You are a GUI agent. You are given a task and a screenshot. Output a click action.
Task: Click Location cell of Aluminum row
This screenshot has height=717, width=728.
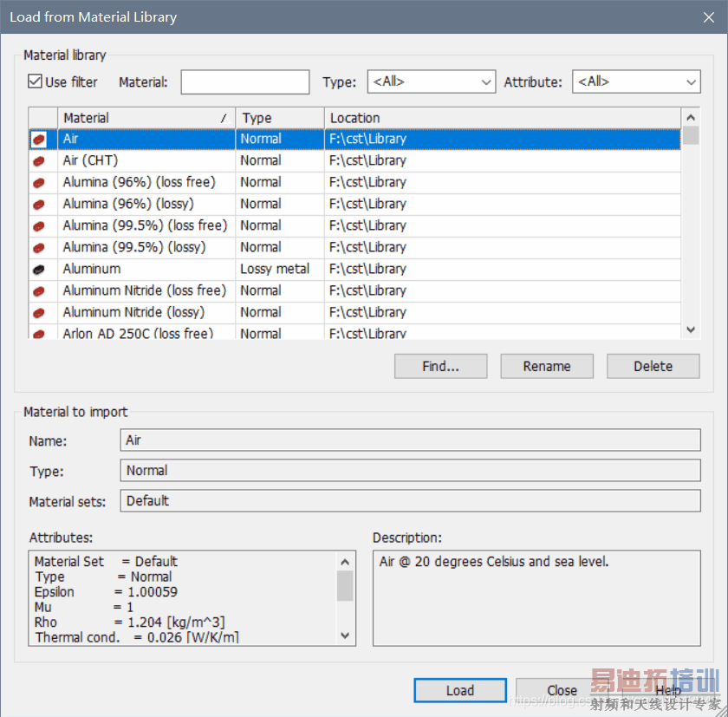point(503,269)
